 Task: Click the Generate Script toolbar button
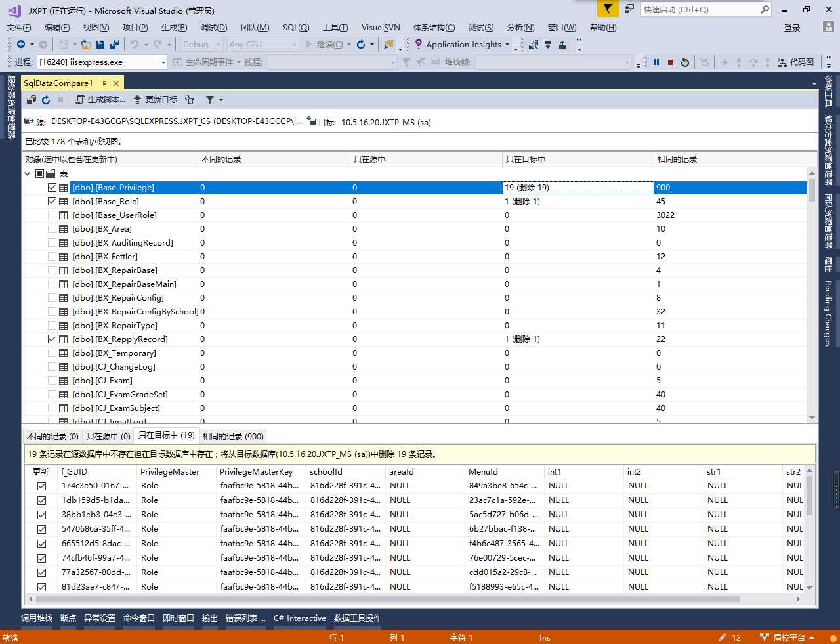click(100, 100)
